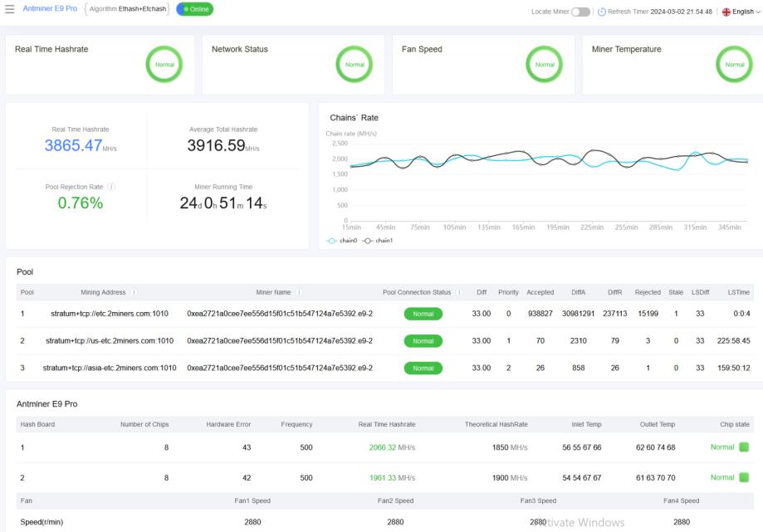Click the Network Status Normal ring
Image resolution: width=763 pixels, height=532 pixels.
[355, 64]
